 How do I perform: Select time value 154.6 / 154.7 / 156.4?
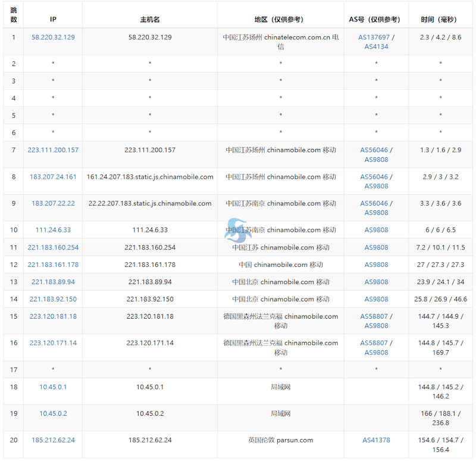pyautogui.click(x=440, y=445)
